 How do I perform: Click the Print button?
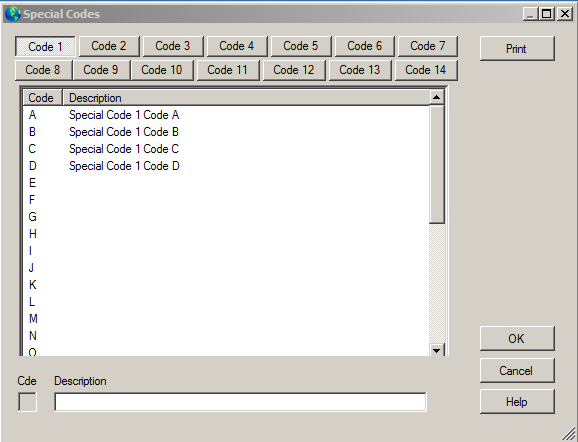coord(517,49)
